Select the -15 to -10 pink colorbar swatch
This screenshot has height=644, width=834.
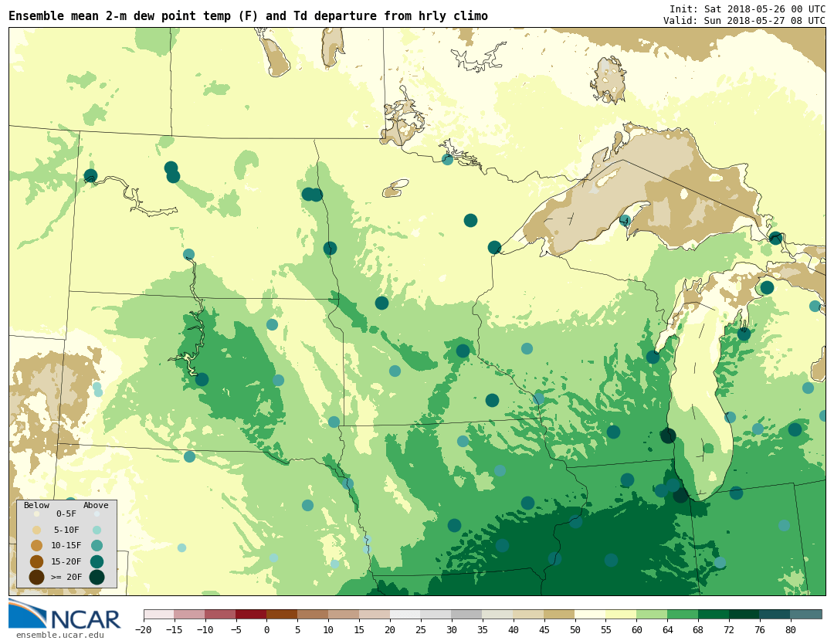189,615
